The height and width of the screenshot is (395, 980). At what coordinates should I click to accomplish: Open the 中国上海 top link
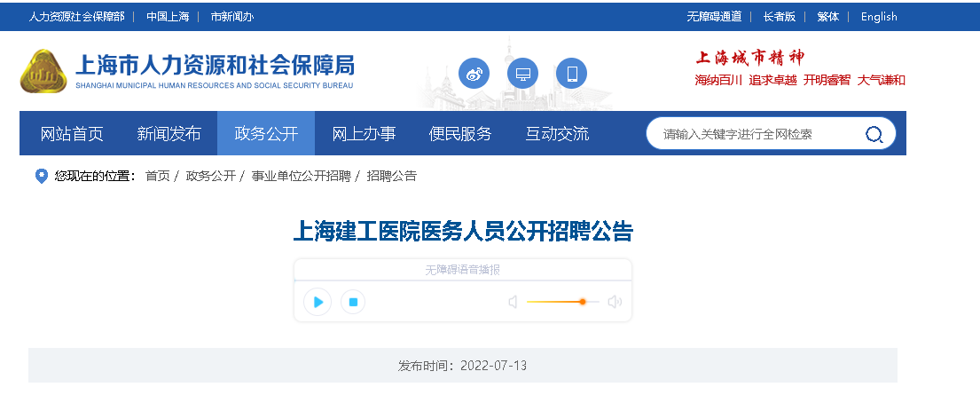[x=168, y=17]
